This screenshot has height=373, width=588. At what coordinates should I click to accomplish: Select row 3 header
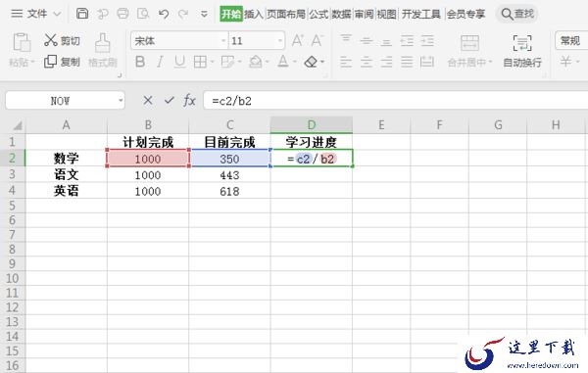[x=13, y=174]
